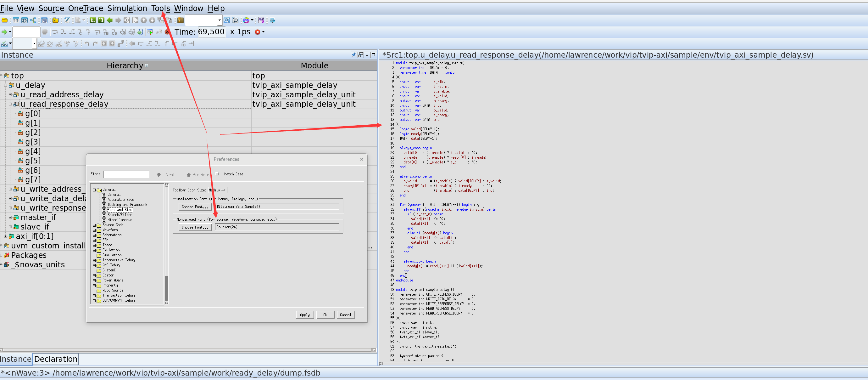Image resolution: width=868 pixels, height=380 pixels.
Task: Click the green run simulation arrow icon
Action: [x=4, y=32]
